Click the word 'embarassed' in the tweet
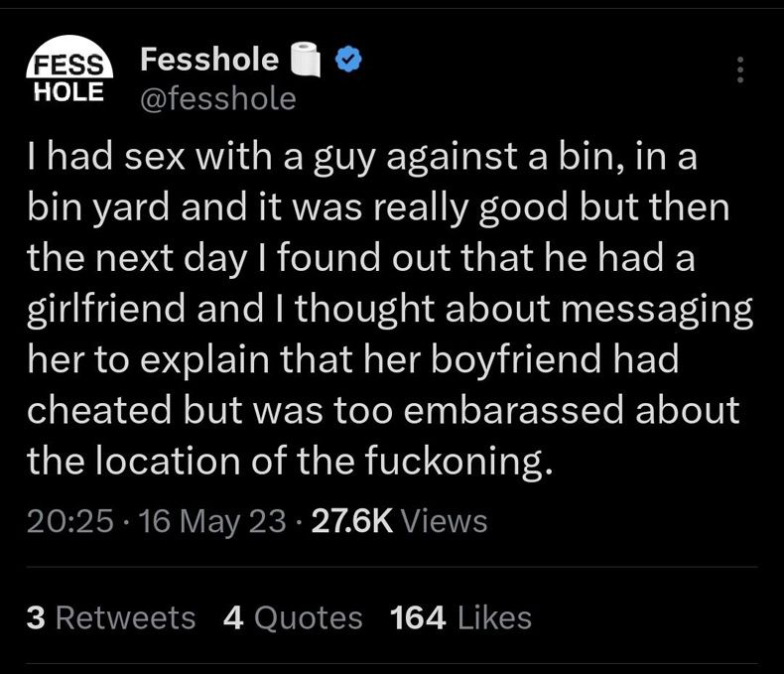784x674 pixels. [x=513, y=410]
